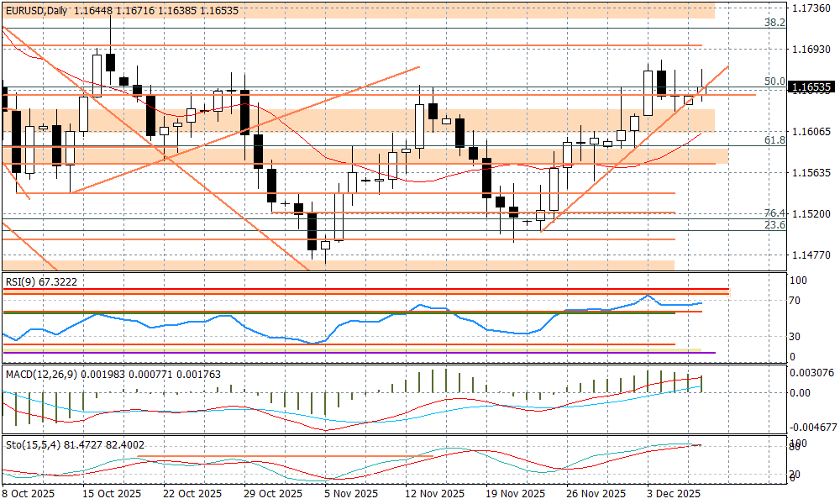This screenshot has height=504, width=840.
Task: Click the 23.6 Fibonacci level label
Action: pos(774,225)
